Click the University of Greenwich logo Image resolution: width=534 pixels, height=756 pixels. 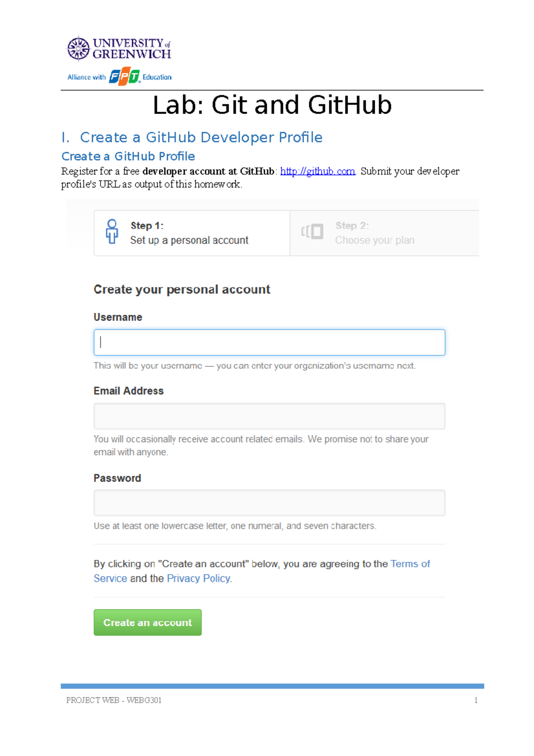tap(119, 49)
